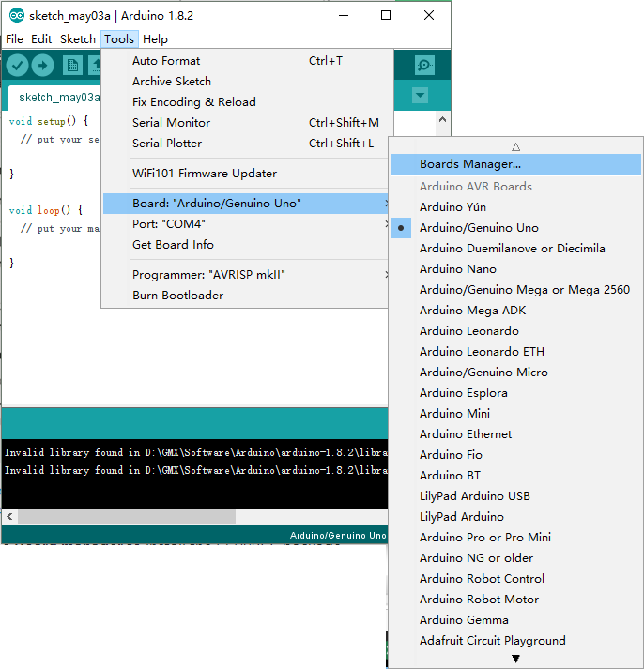Choose Arduino Mini board

pyautogui.click(x=515, y=414)
